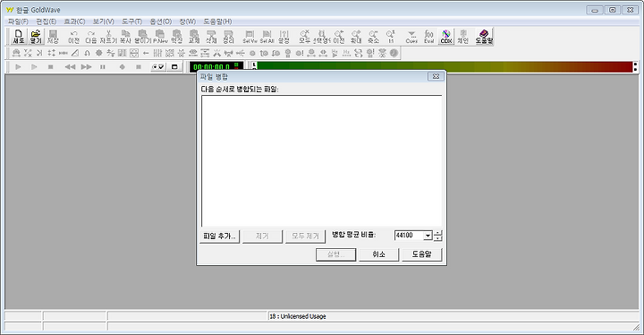This screenshot has height=335, width=644.
Task: Click the reverse effect icon
Action: 146,53
